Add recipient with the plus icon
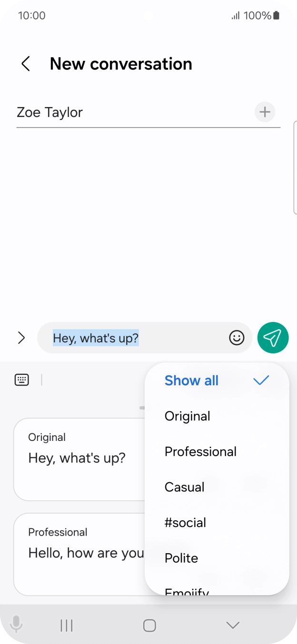 (x=265, y=112)
